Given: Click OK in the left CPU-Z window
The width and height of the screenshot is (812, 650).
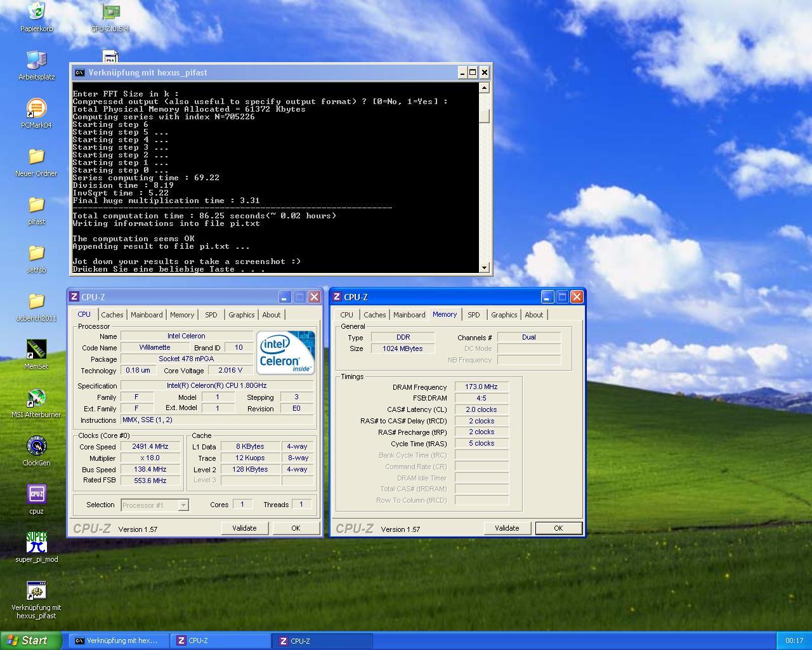Looking at the screenshot, I should (296, 528).
